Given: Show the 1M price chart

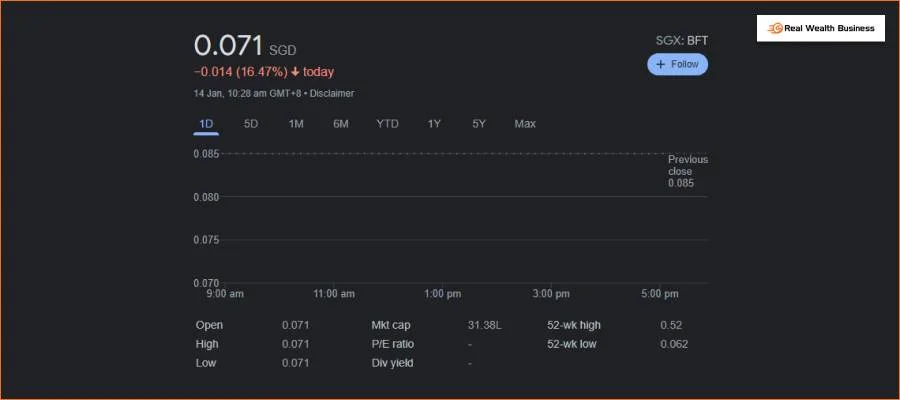Looking at the screenshot, I should [x=296, y=124].
